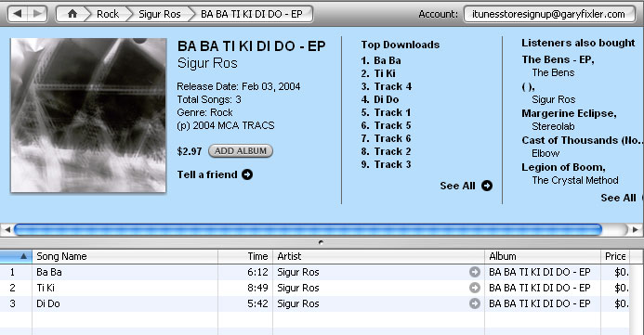Click the artist arrow icon in Ba Ba row
Screen dimensions: 644x335
[475, 272]
